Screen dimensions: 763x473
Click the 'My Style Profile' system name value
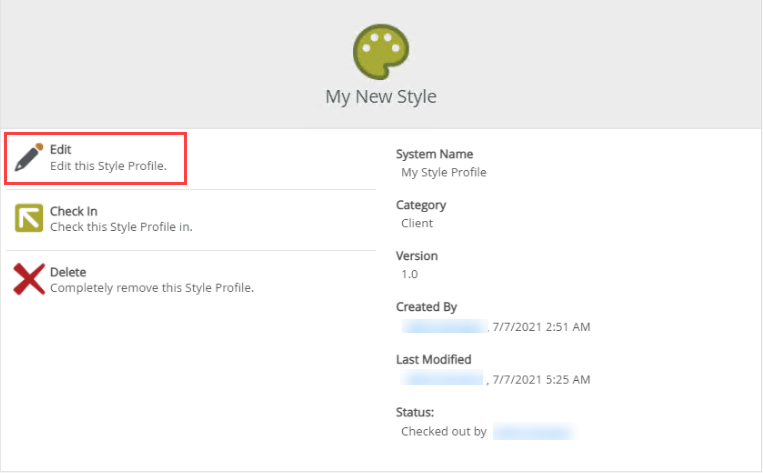click(x=443, y=172)
